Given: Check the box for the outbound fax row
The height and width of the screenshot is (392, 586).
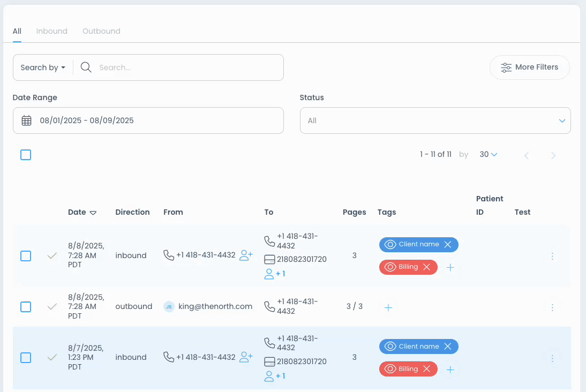Looking at the screenshot, I should click(x=26, y=307).
